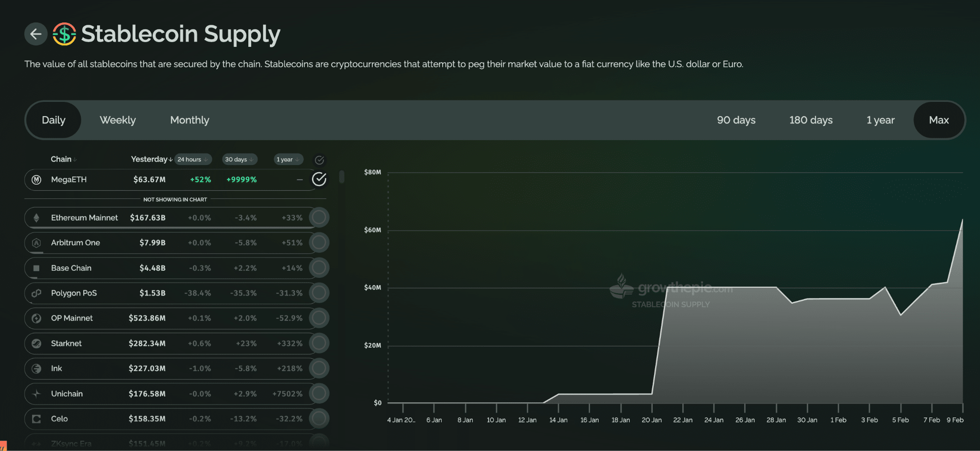
Task: Sort by 30 days change
Action: pos(240,159)
